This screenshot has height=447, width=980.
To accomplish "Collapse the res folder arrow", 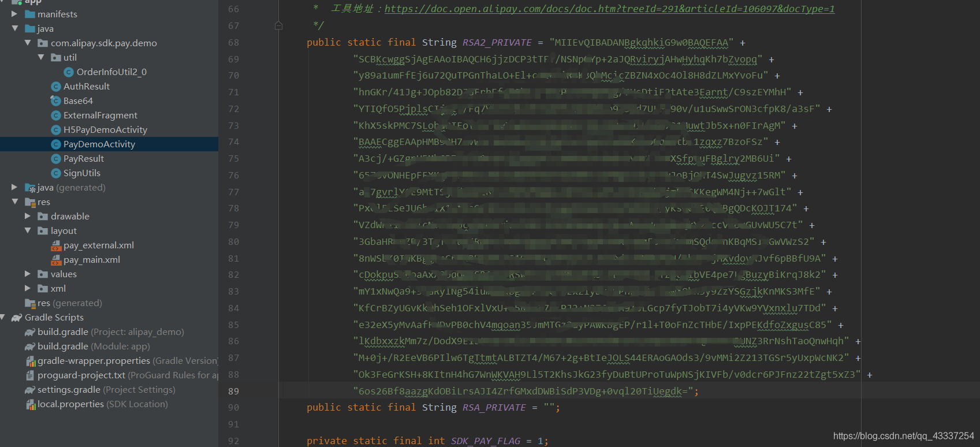I will [x=14, y=202].
